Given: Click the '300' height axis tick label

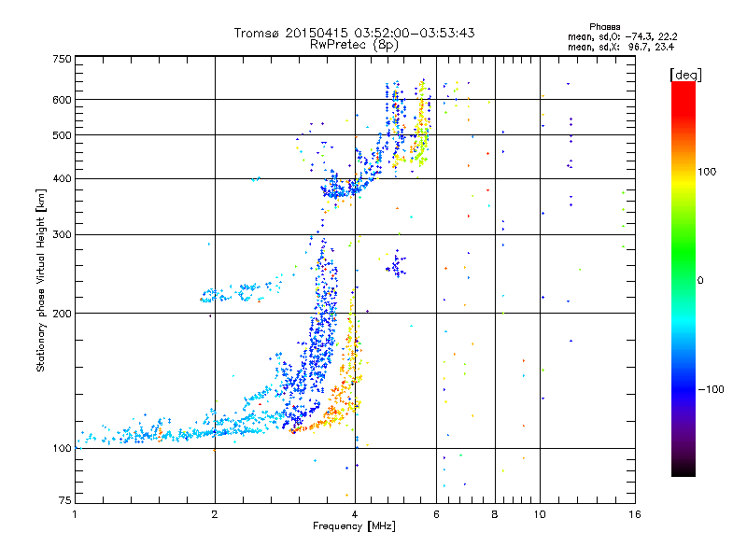Looking at the screenshot, I should 62,235.
